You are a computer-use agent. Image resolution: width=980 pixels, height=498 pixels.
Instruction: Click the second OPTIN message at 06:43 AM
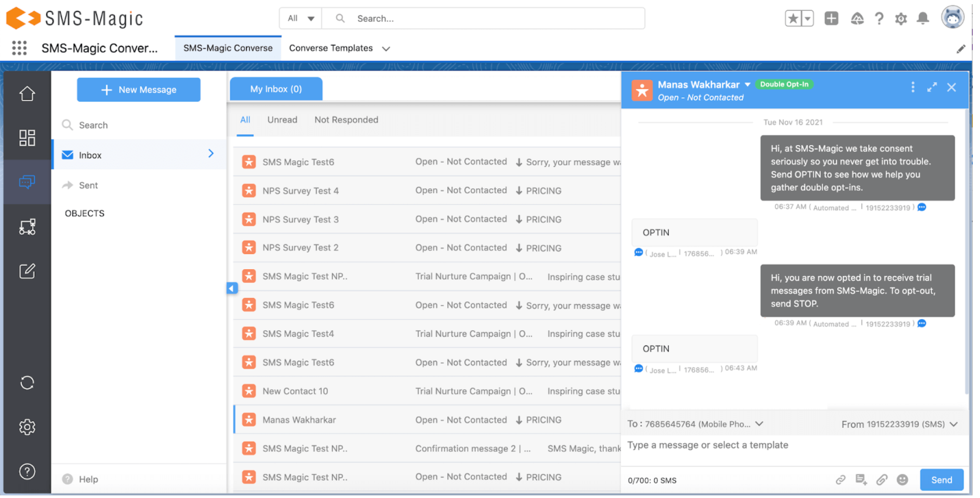point(695,349)
